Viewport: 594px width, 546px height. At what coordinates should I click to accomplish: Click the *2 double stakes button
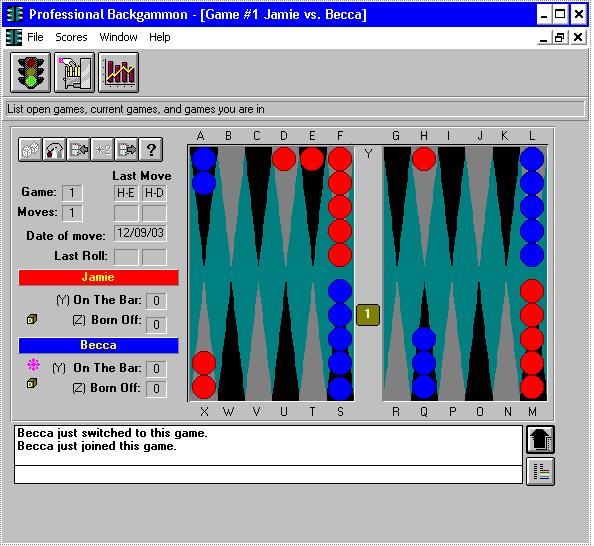pyautogui.click(x=103, y=150)
